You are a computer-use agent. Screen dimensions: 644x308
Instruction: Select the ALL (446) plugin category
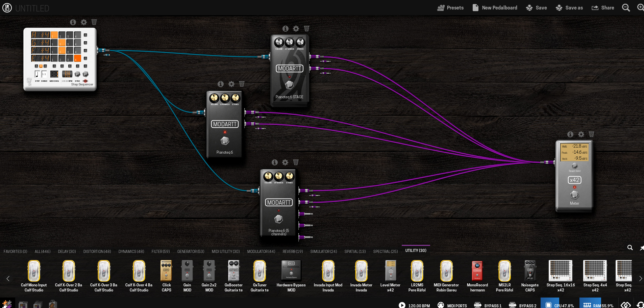coord(43,252)
